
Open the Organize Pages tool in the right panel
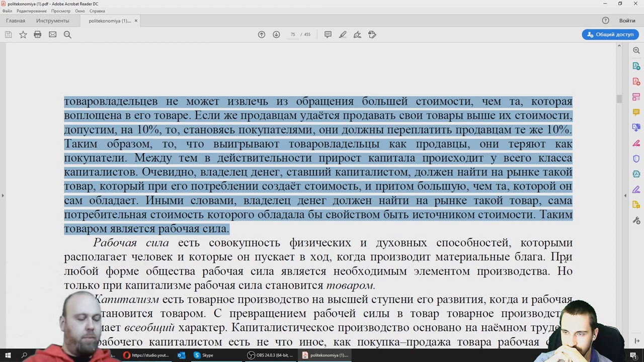636,97
